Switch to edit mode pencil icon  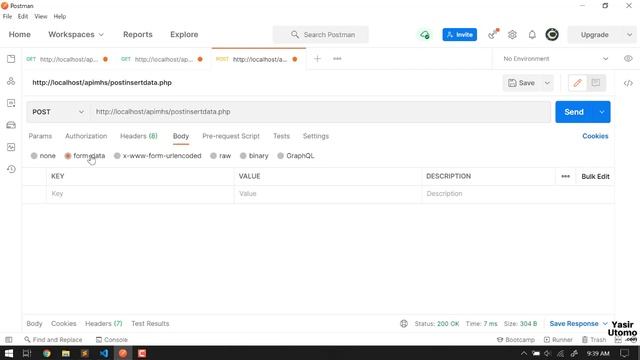(x=577, y=83)
